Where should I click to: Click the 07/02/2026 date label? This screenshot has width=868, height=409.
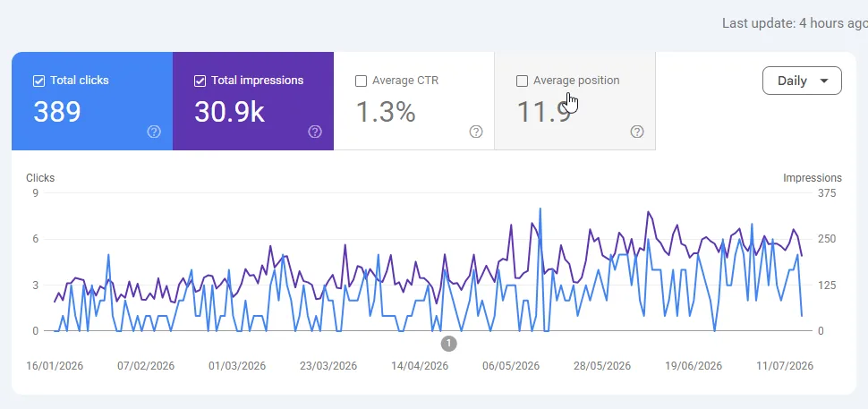(x=146, y=366)
